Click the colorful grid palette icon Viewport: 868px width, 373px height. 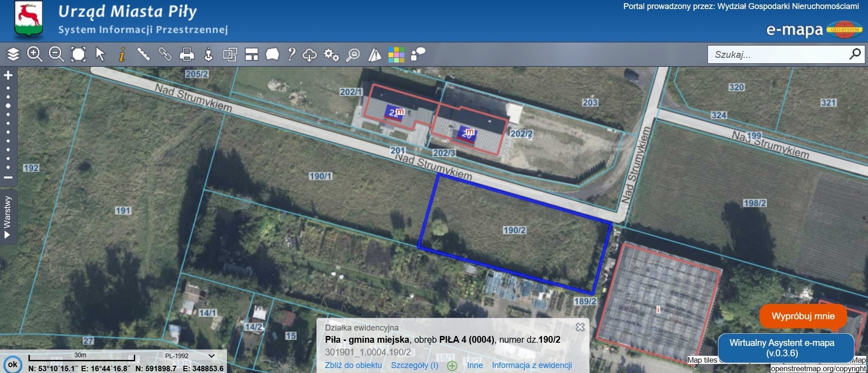coord(396,55)
